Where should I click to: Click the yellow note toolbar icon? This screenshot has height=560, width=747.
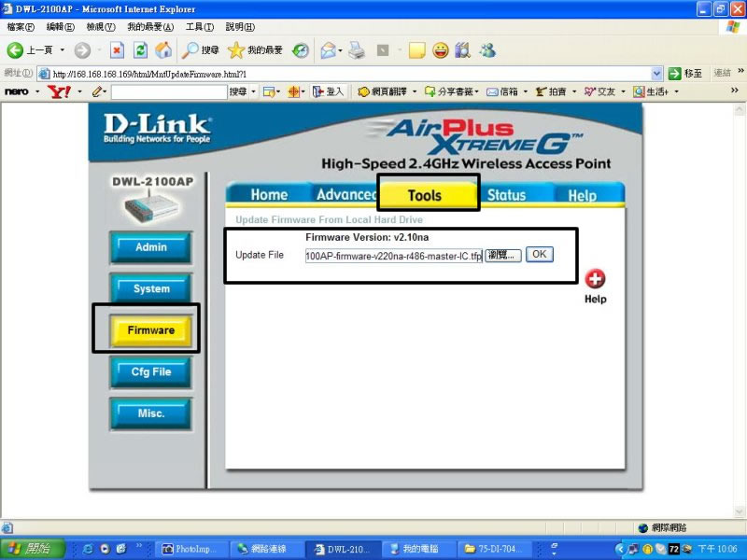(x=416, y=50)
